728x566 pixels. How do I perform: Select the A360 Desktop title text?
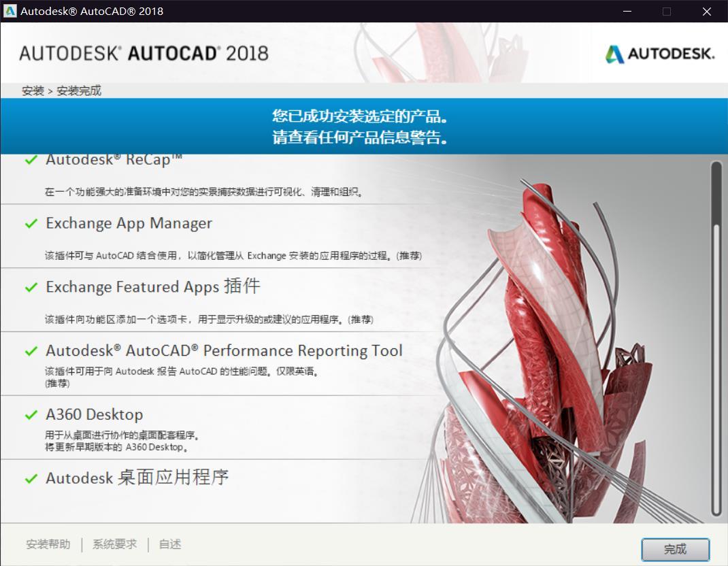pos(95,414)
